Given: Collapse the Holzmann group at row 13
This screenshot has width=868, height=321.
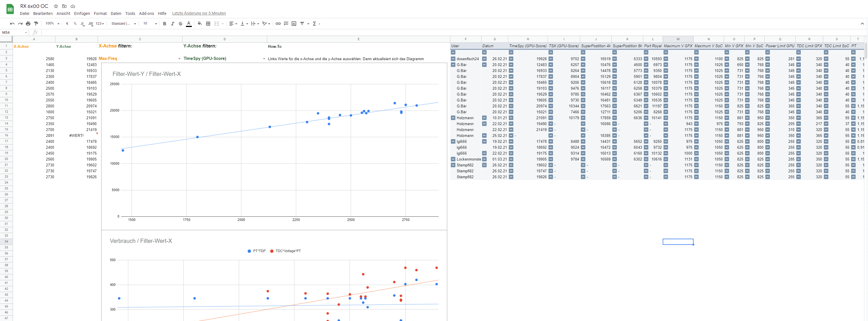Looking at the screenshot, I should (453, 118).
